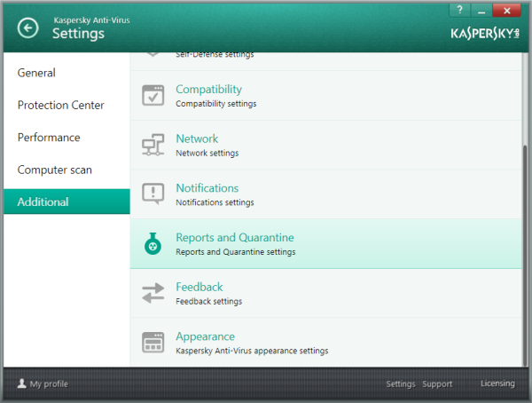Minimize the Kaspersky window
532x403 pixels.
click(482, 10)
